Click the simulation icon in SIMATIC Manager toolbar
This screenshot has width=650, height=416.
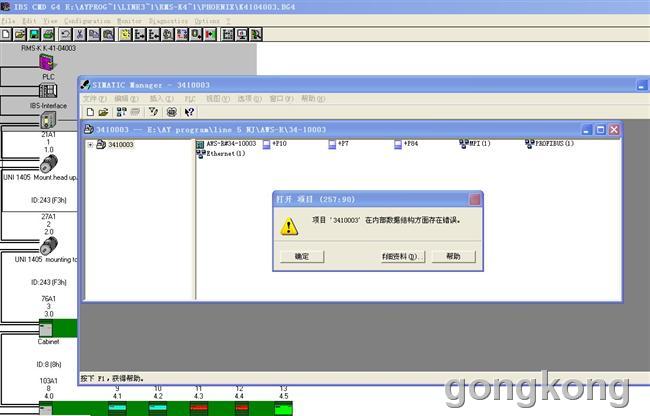[171, 112]
